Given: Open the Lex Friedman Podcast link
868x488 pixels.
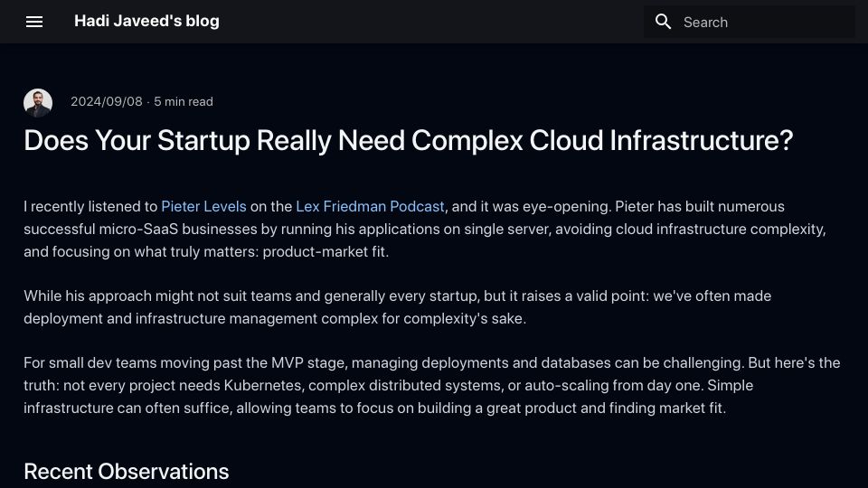Looking at the screenshot, I should [370, 206].
